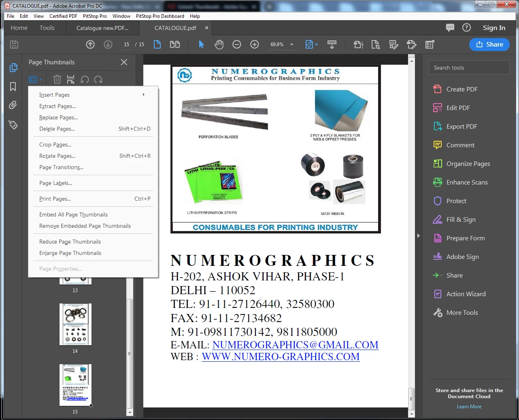Screen dimensions: 519x420
Task: Open the Help question mark icon
Action: tap(467, 28)
